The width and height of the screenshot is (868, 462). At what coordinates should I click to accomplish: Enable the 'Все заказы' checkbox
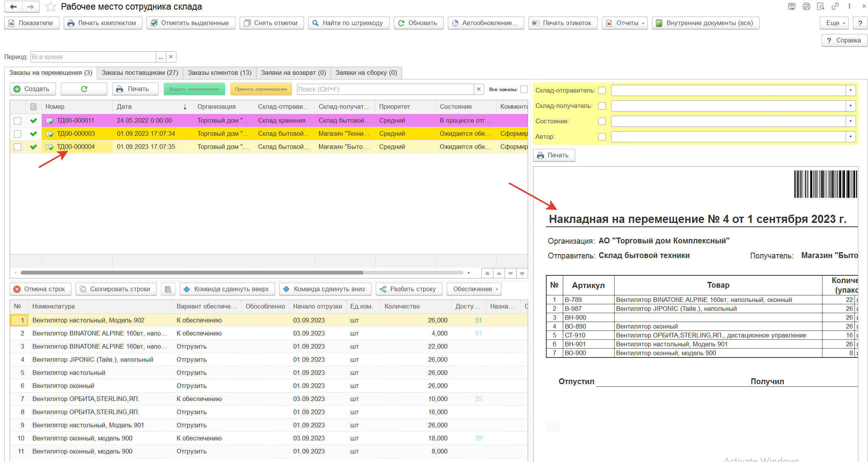524,89
